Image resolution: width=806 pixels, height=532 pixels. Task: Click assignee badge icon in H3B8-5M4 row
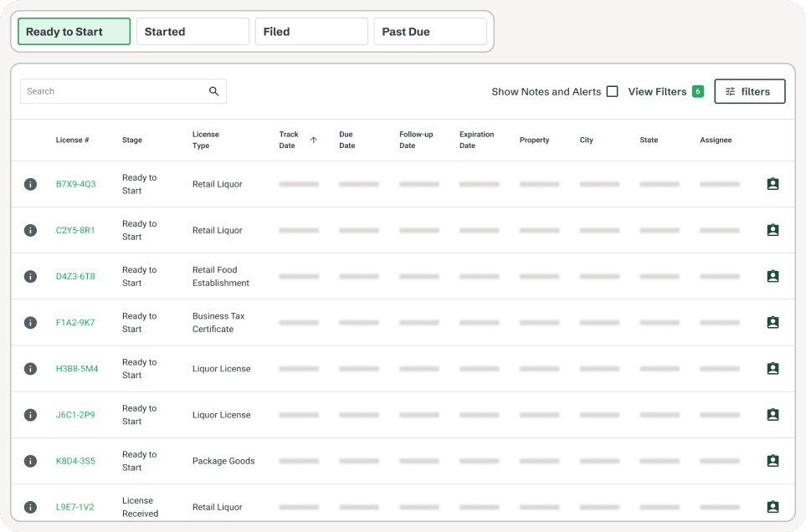(x=773, y=369)
